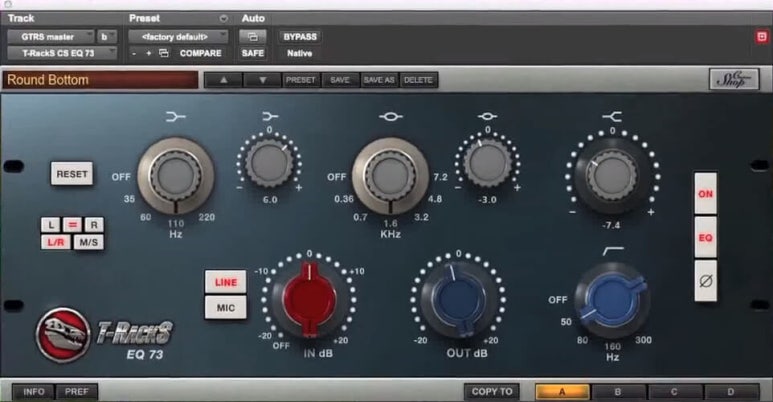773x402 pixels.
Task: Click the 220 Hz low frequency label
Action: tap(207, 217)
